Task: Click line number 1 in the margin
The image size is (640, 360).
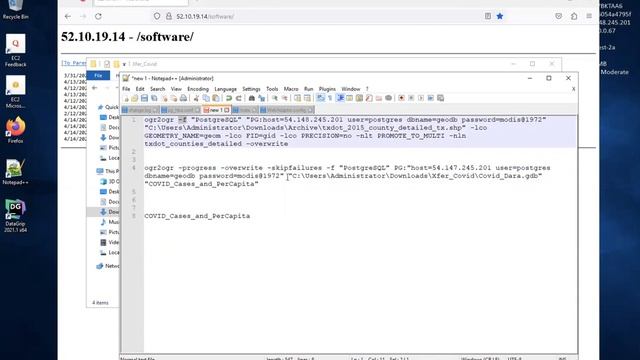Action: click(x=133, y=120)
